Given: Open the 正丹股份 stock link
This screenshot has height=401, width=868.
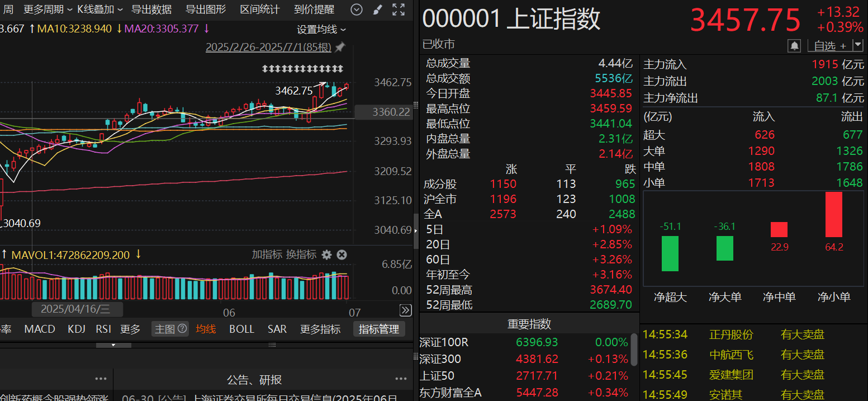Looking at the screenshot, I should coord(731,334).
